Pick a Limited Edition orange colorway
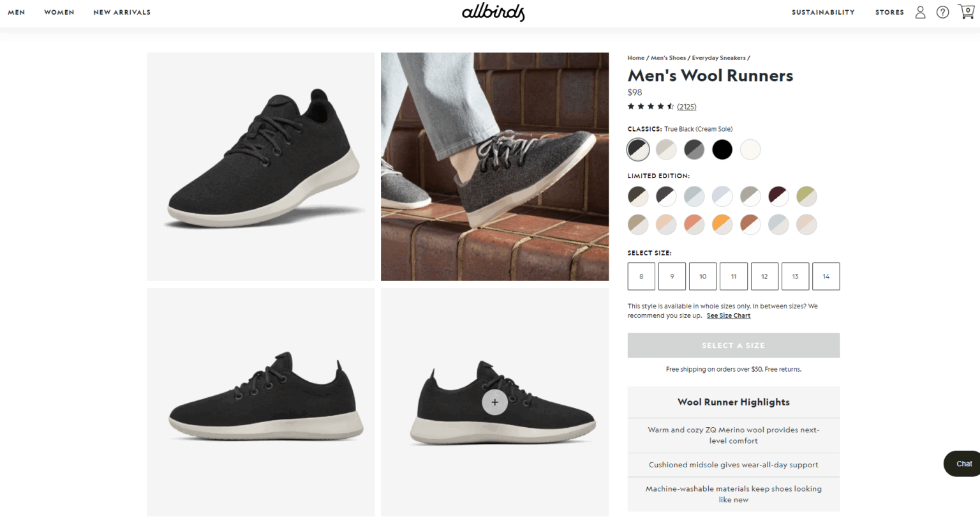 (722, 225)
